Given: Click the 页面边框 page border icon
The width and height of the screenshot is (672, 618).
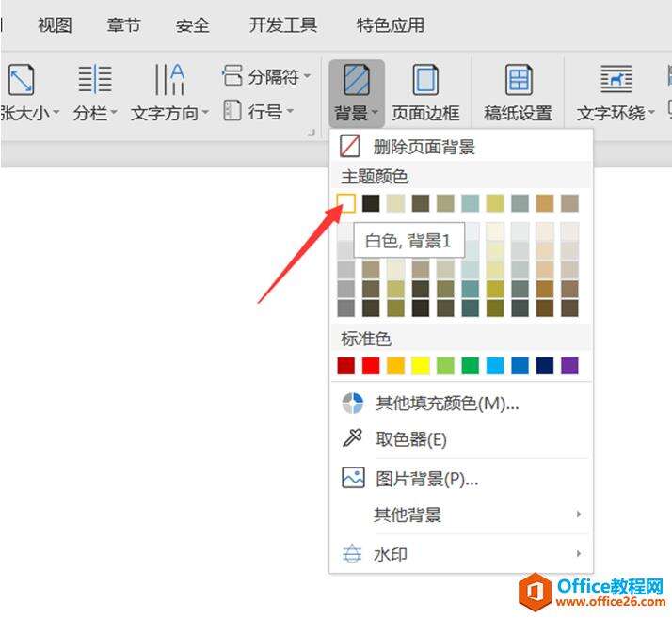Looking at the screenshot, I should 425,80.
